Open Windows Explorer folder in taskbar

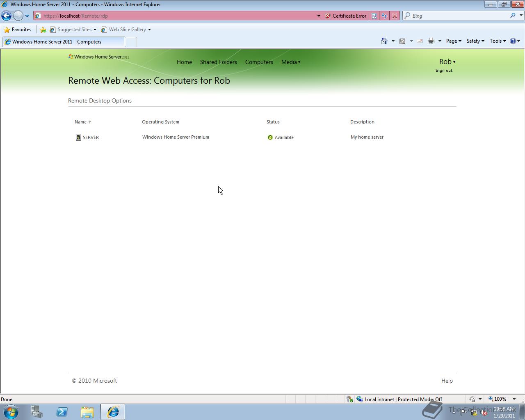click(87, 412)
